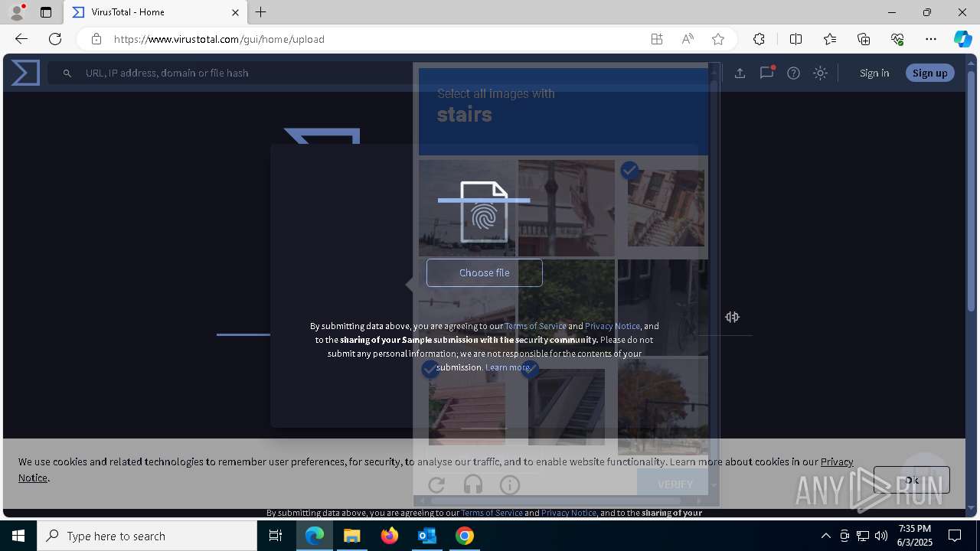The width and height of the screenshot is (980, 551).
Task: Click the browser back arrow
Action: click(x=21, y=39)
